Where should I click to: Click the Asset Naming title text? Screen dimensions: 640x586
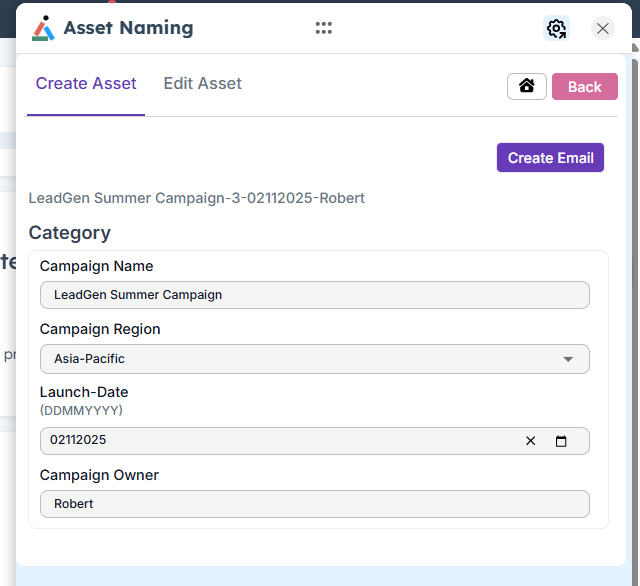click(128, 28)
